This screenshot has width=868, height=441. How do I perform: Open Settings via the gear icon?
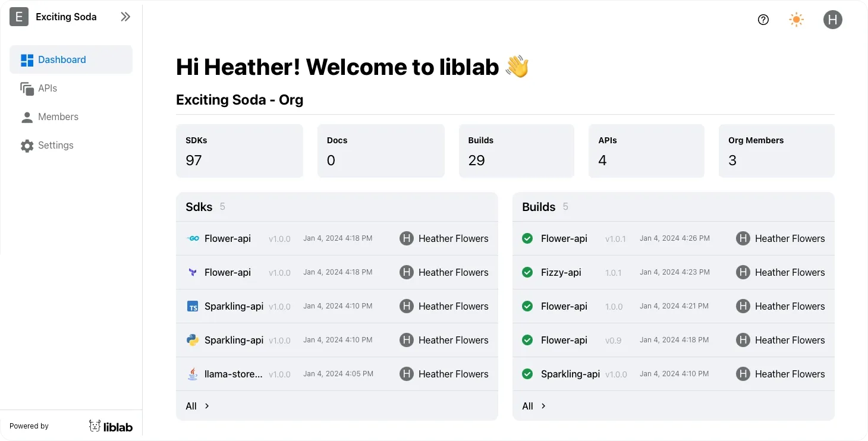(27, 145)
